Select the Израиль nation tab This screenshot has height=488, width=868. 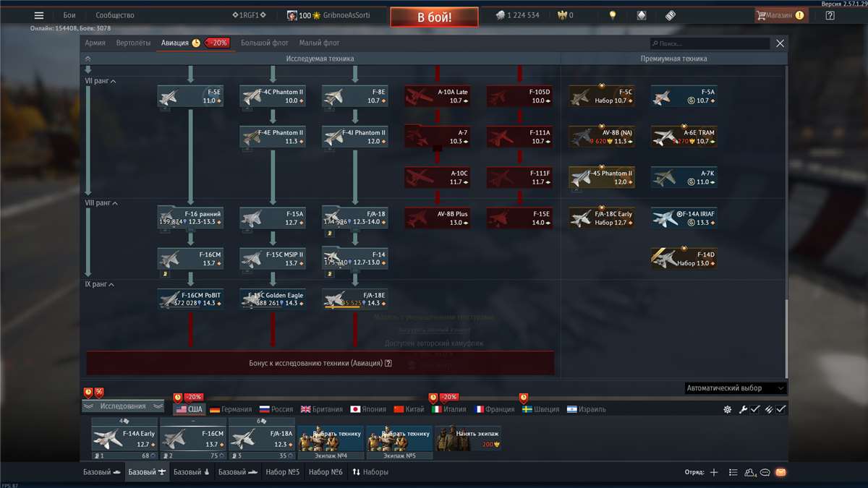[587, 409]
